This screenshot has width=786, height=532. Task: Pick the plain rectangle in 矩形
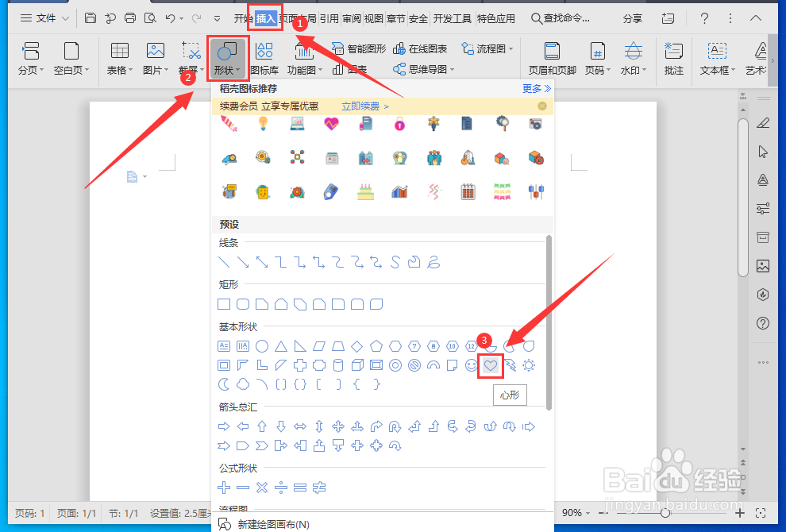(224, 304)
